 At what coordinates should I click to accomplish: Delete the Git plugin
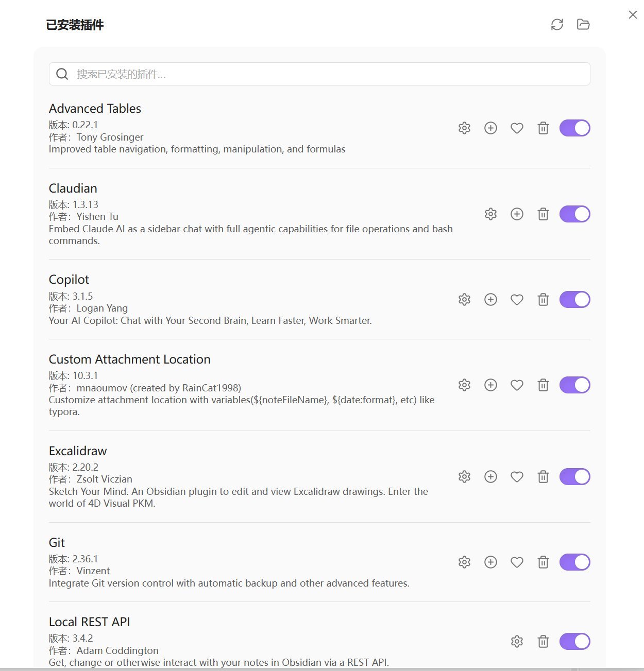543,562
